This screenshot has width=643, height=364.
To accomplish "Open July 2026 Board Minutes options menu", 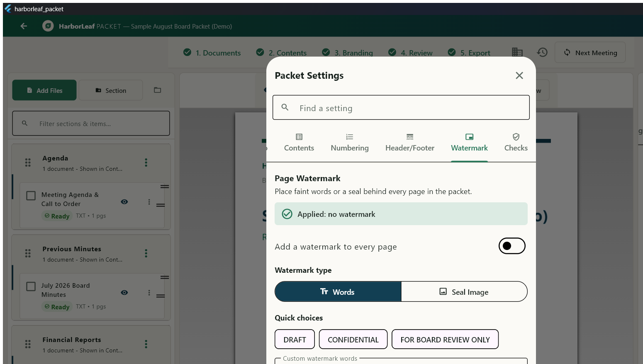I will [x=149, y=293].
